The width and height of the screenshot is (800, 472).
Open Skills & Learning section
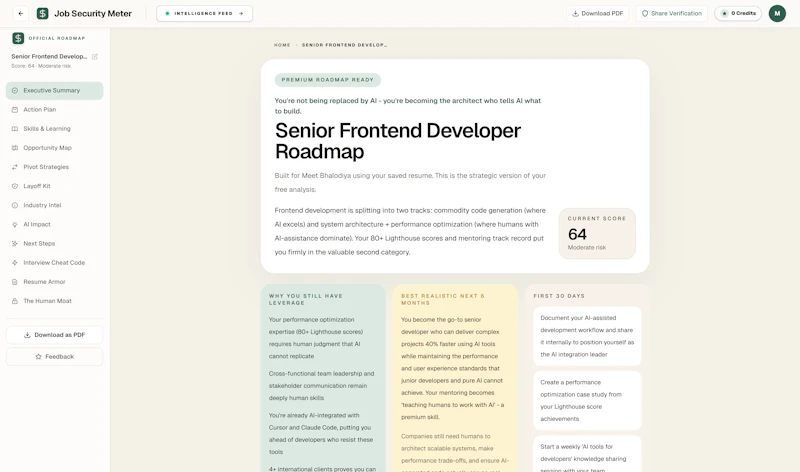[55, 129]
